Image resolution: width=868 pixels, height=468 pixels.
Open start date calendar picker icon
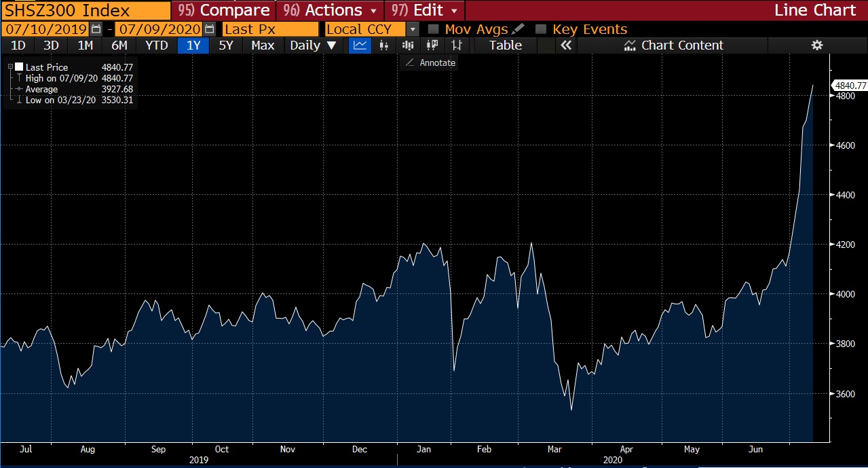tap(96, 29)
